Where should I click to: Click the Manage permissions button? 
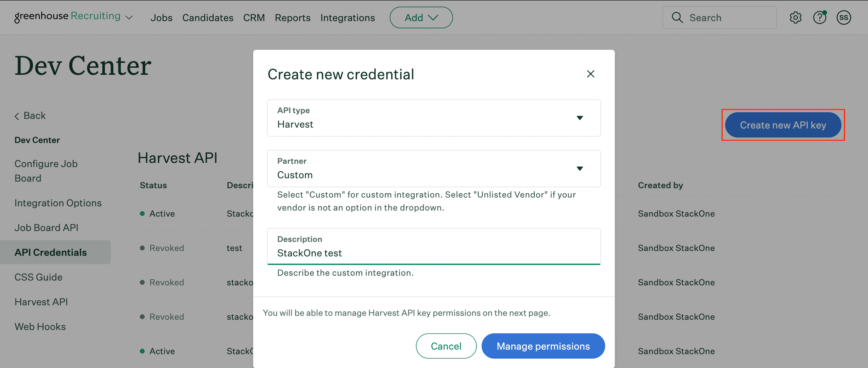[x=543, y=346]
